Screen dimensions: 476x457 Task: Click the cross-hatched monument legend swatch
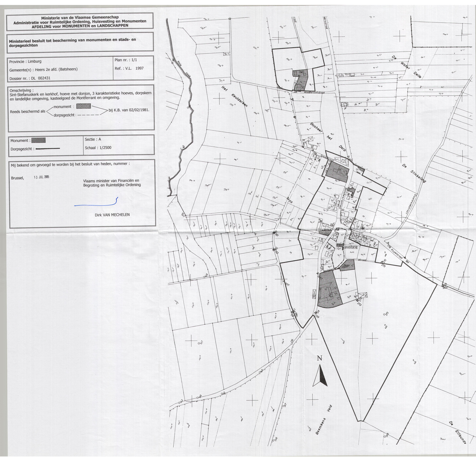pyautogui.click(x=83, y=106)
